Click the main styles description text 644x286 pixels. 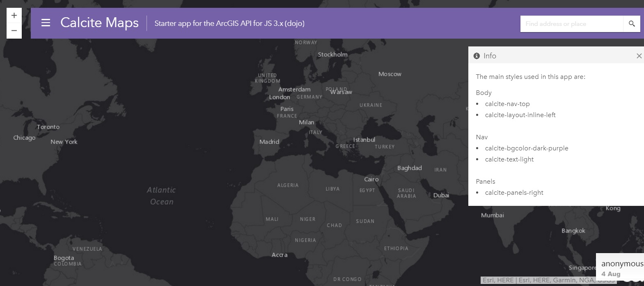[x=531, y=77]
